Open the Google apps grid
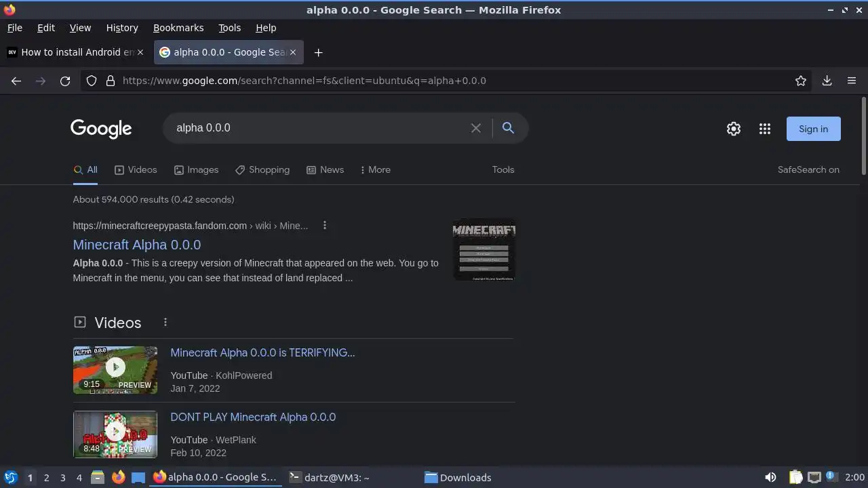 pyautogui.click(x=765, y=129)
